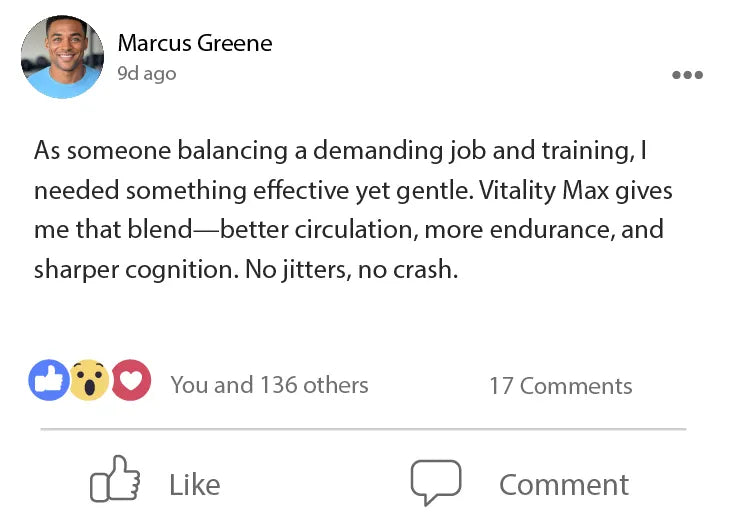Screen dimensions: 729x532
Task: Click the yellow wow reaction emoji
Action: [89, 380]
